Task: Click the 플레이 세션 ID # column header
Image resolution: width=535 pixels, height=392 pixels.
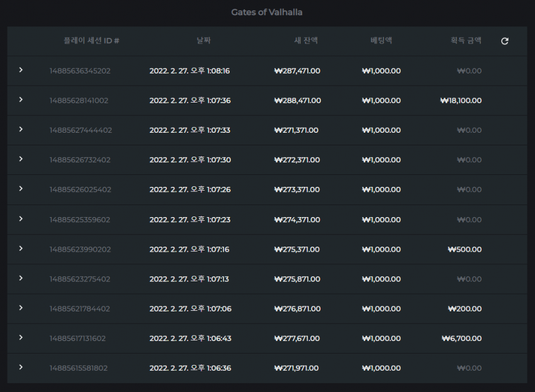Action: point(91,41)
